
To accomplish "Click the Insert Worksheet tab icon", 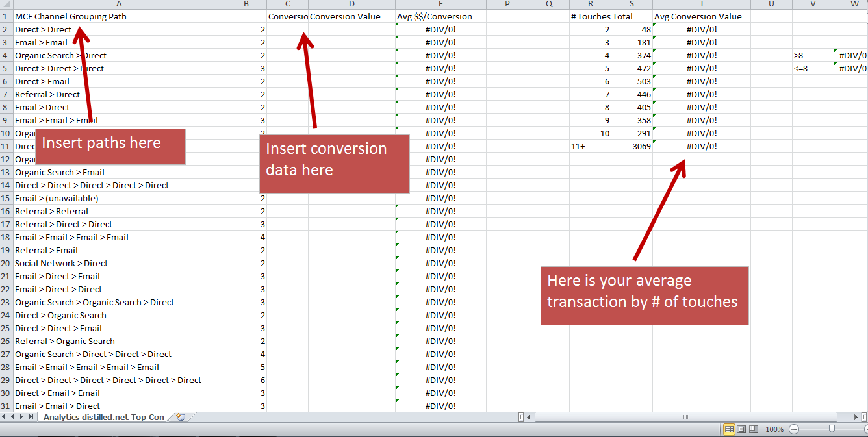I will [181, 417].
